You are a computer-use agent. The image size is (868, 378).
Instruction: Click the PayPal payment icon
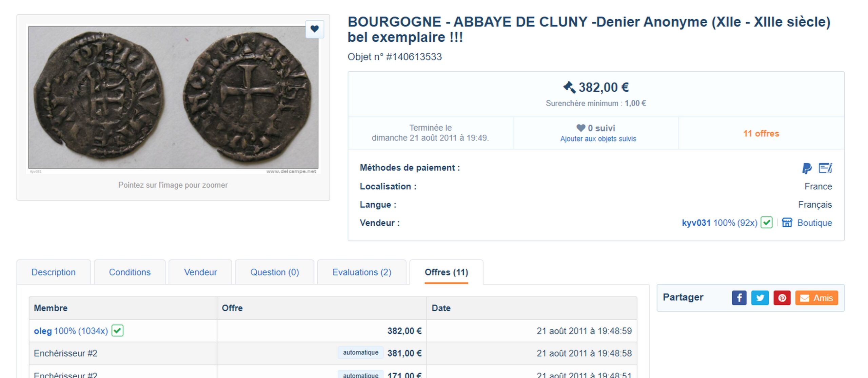(807, 168)
